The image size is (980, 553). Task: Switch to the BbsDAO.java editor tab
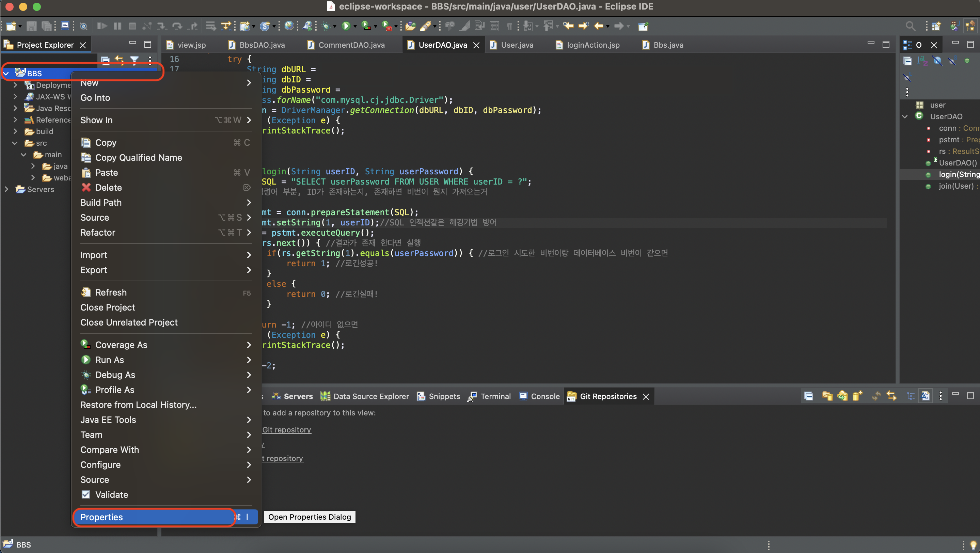[262, 45]
